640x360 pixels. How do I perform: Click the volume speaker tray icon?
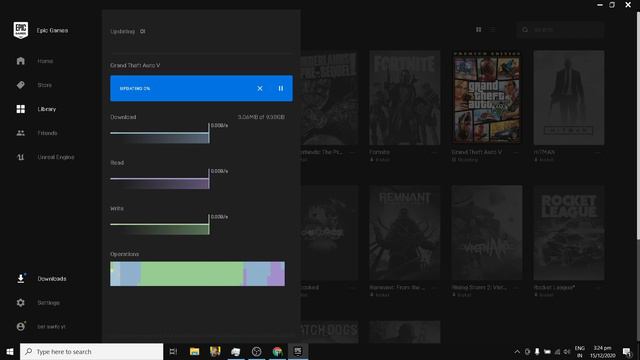pos(567,351)
